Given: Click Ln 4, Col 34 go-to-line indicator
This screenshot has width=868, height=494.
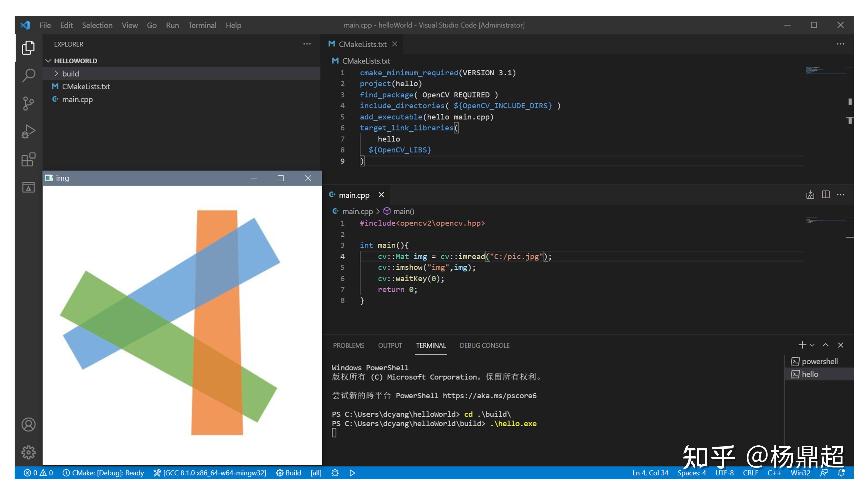Looking at the screenshot, I should (x=650, y=473).
